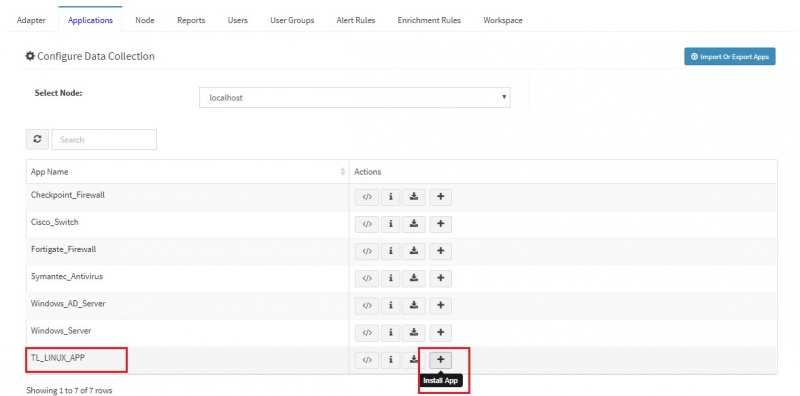Install the Windows_AD_Server app
Viewport: 800px width, 396px height.
click(x=441, y=306)
